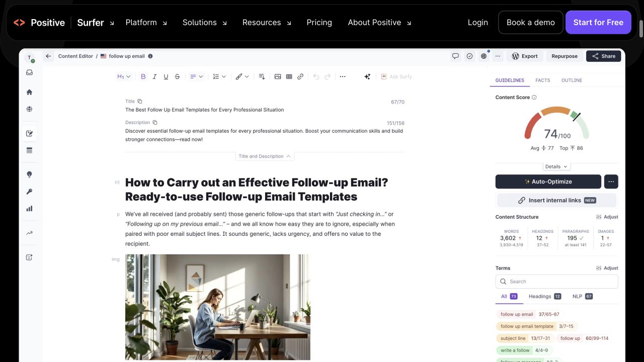Show Headings terms tab
This screenshot has height=362, width=644.
pos(545,296)
